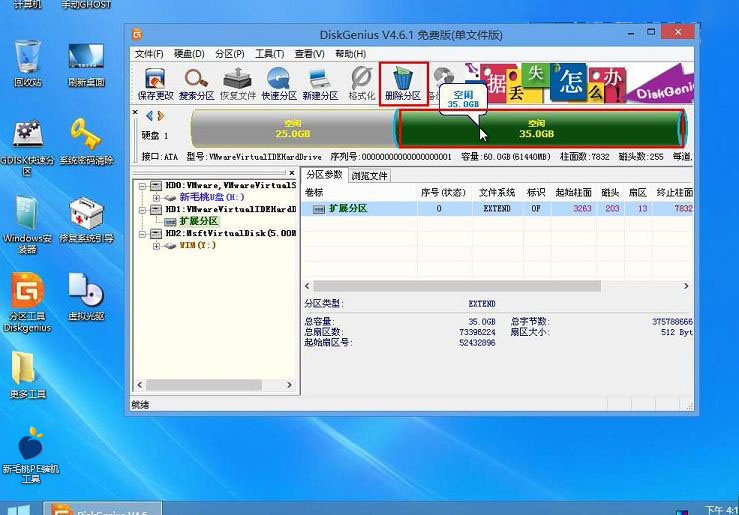Click the DiskGenius title bar app icon

click(137, 34)
